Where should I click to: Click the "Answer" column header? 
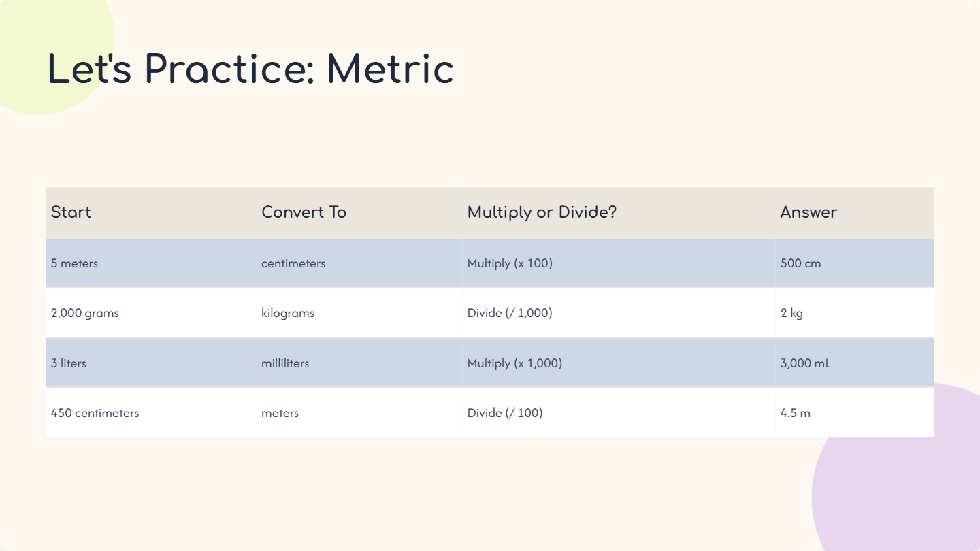pos(808,212)
